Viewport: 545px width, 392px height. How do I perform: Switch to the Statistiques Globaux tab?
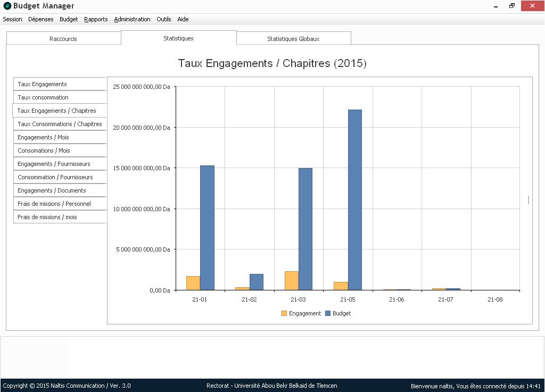[293, 39]
